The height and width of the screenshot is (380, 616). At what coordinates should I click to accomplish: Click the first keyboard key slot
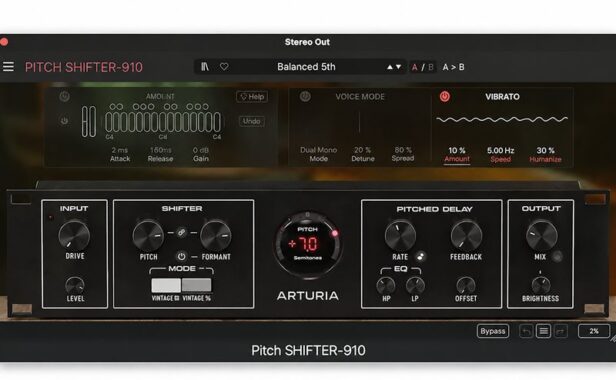108,122
